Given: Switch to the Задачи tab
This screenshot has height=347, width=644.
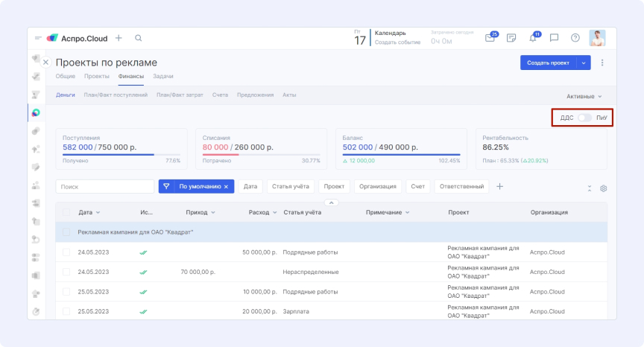Looking at the screenshot, I should 163,77.
